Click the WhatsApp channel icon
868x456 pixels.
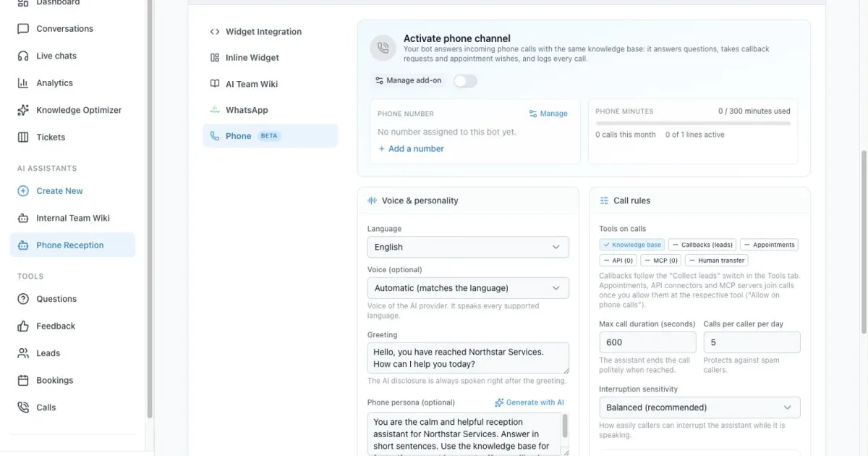click(215, 110)
